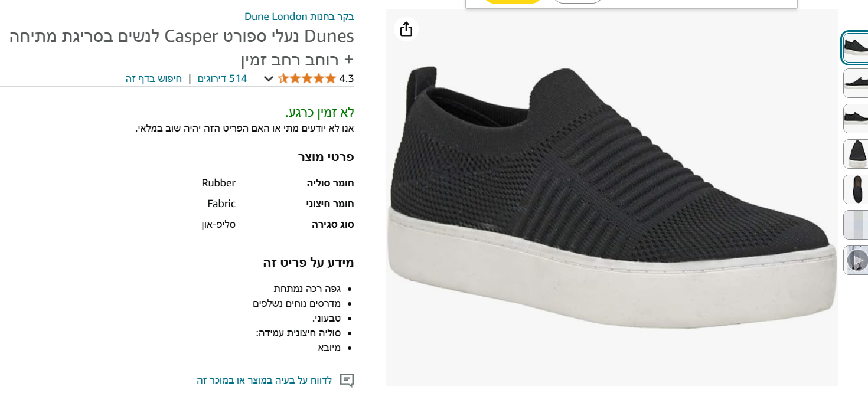Show the top-down view shoe thumbnail
Viewport: 868px width, 416px height.
856,189
